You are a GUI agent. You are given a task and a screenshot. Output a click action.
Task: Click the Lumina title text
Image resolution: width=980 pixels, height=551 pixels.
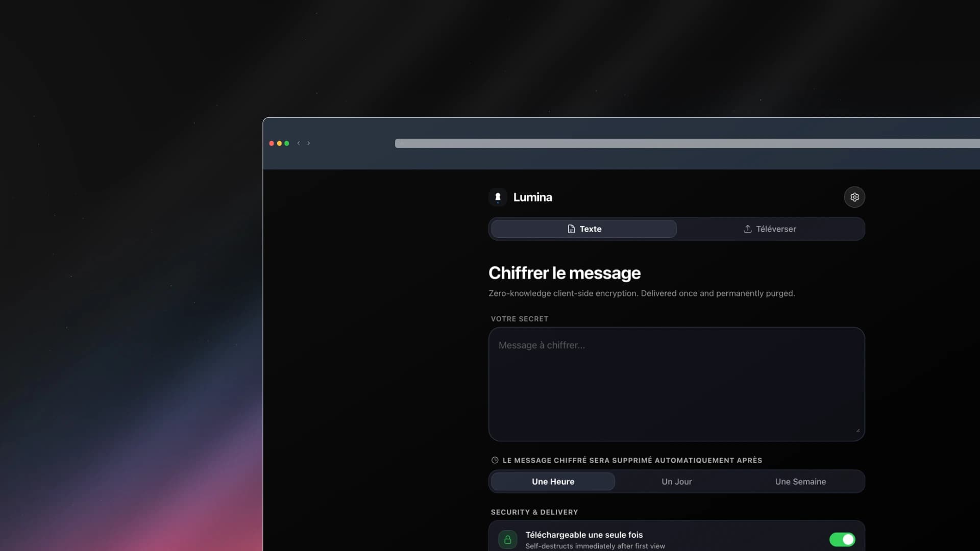point(532,197)
